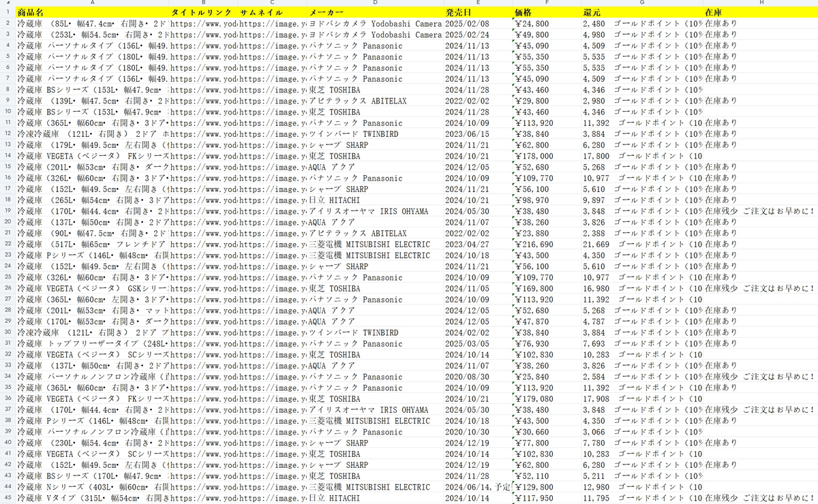Select price cell ¥23,880

[547, 234]
